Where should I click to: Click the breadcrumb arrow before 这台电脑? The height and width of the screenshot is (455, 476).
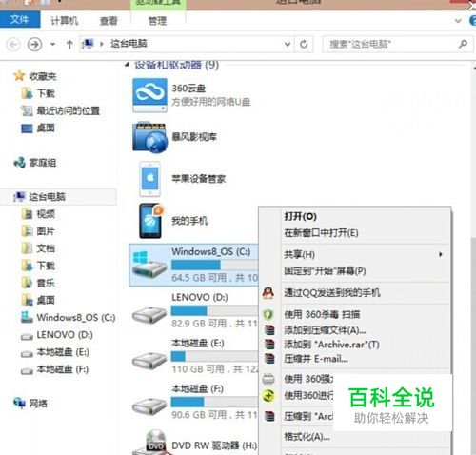pos(102,44)
